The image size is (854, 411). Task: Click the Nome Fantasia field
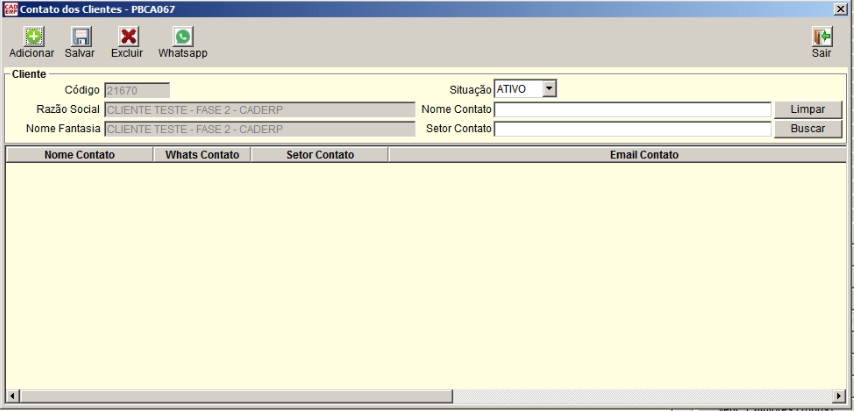260,130
